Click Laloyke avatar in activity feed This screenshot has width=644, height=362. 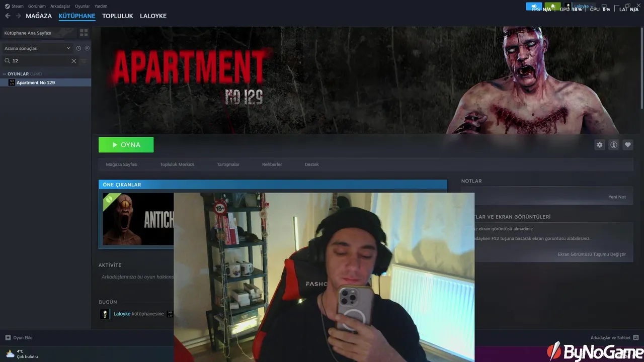pos(105,314)
